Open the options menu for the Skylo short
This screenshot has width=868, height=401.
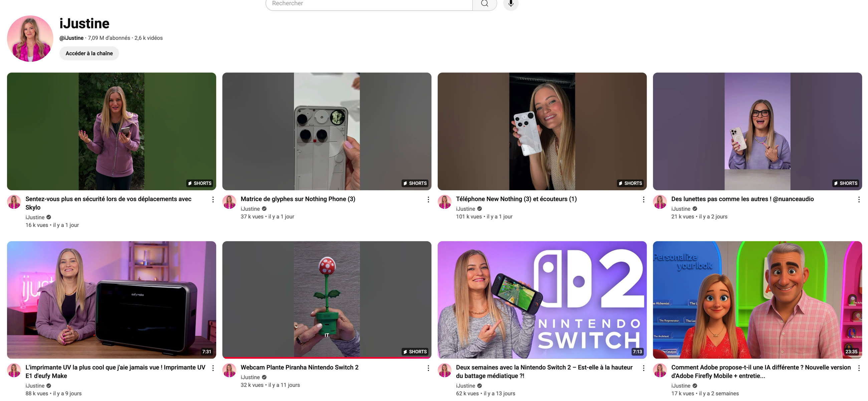213,199
